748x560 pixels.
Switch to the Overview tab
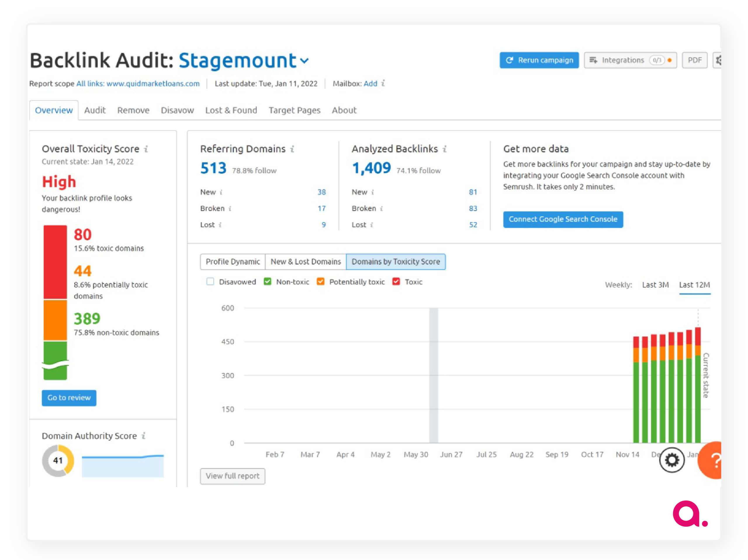pyautogui.click(x=54, y=110)
